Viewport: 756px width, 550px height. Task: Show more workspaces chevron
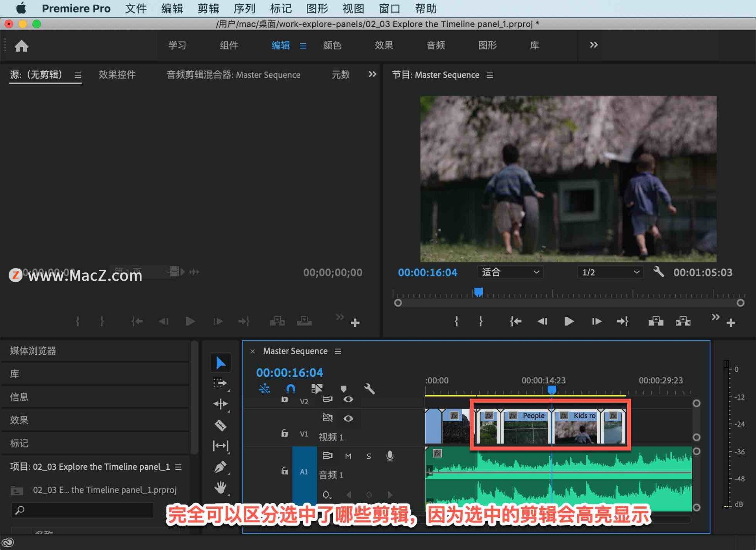tap(594, 45)
